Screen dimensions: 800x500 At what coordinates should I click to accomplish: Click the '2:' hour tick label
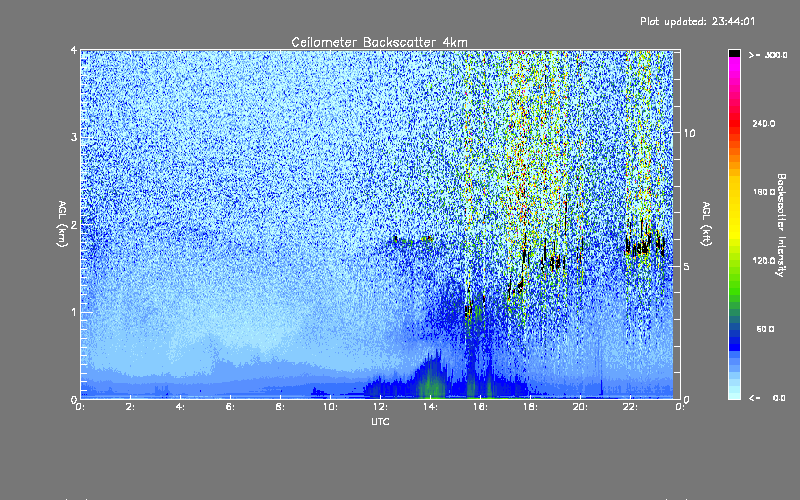130,407
